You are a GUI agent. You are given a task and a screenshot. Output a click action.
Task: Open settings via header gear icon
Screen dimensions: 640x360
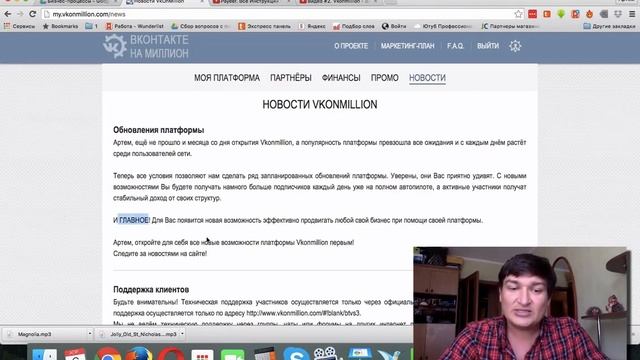point(515,46)
